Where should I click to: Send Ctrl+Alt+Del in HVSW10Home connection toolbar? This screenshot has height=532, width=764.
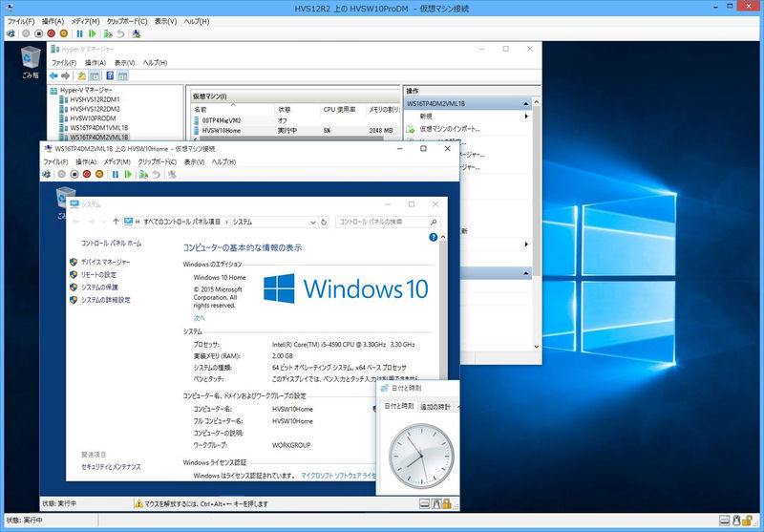click(46, 174)
